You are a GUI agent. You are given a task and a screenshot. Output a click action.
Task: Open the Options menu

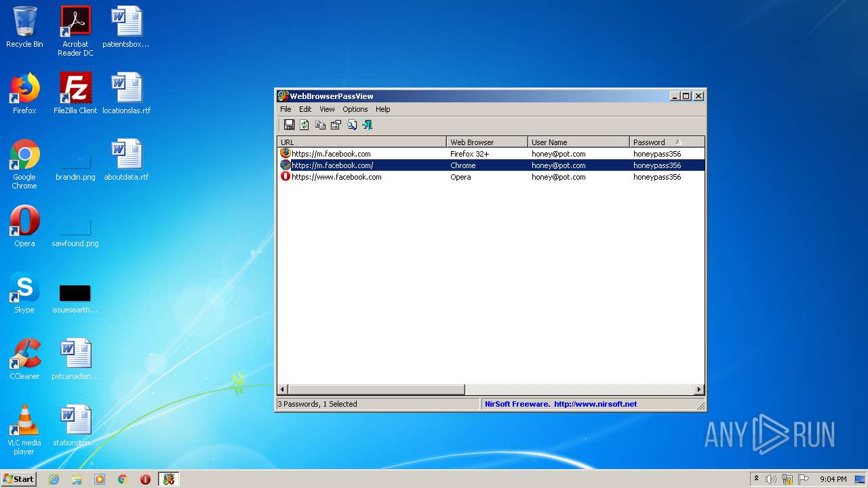(355, 109)
